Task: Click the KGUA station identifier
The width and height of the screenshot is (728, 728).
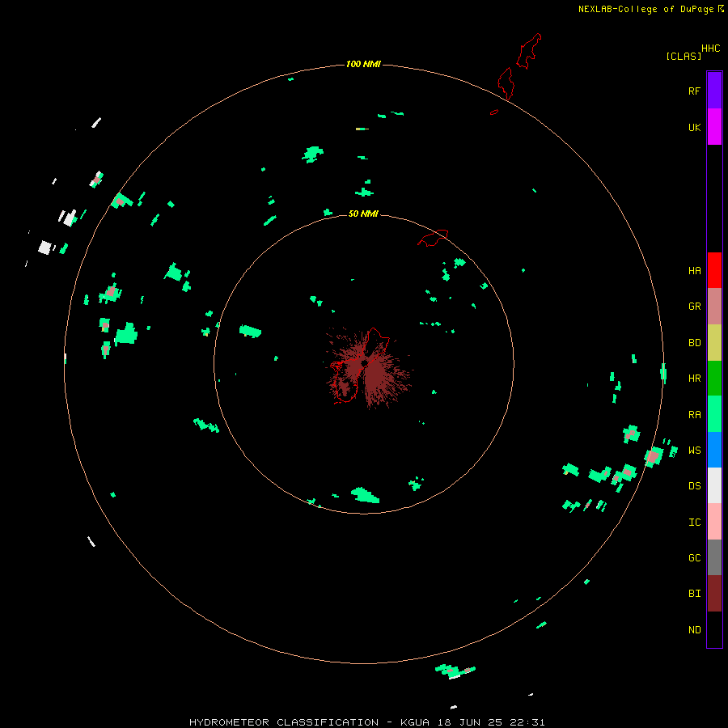Action: (415, 722)
